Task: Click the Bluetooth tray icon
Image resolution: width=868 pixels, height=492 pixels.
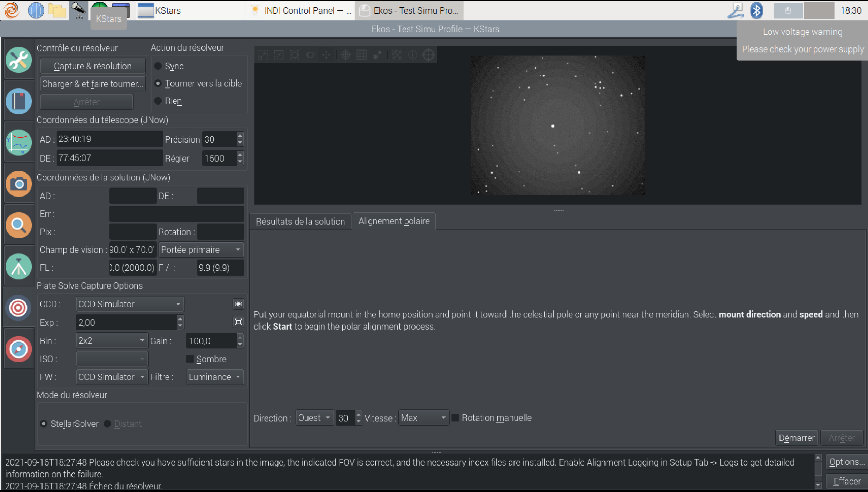Action: click(756, 10)
